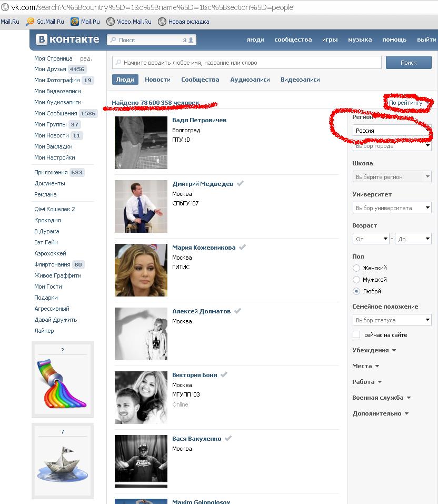Open Video.Mail.Ru bookmark
Image resolution: width=438 pixels, height=504 pixels.
[x=129, y=22]
